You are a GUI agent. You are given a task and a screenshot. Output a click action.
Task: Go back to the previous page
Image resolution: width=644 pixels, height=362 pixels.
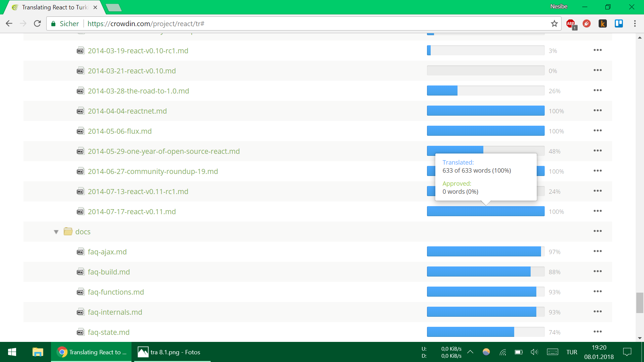coord(9,23)
